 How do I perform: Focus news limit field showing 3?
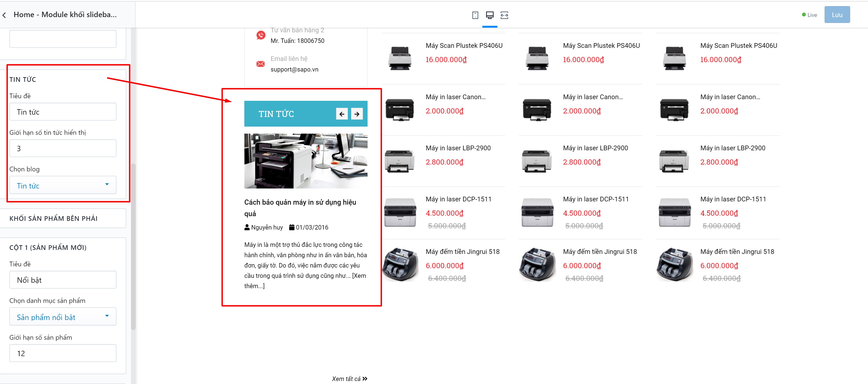pyautogui.click(x=63, y=148)
